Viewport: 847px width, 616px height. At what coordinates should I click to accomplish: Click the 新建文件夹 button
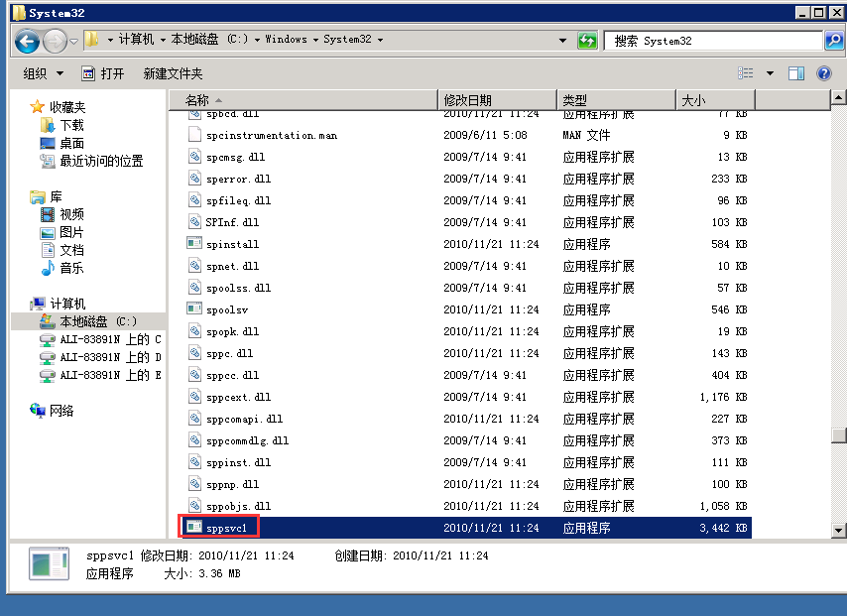tap(173, 73)
